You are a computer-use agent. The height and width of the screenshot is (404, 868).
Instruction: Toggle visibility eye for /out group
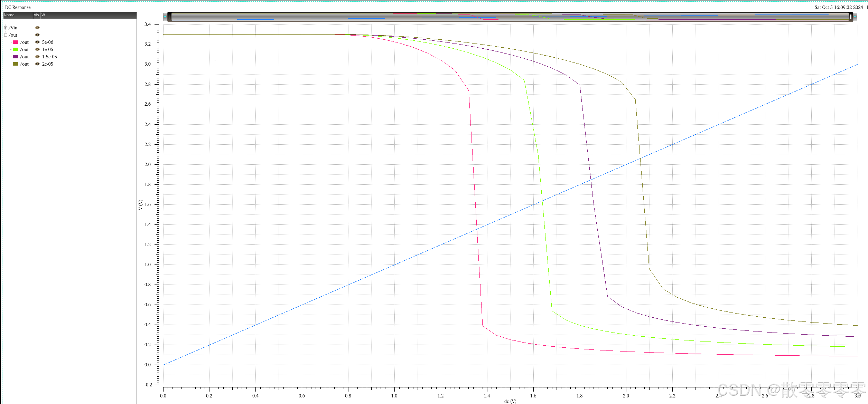(x=37, y=35)
